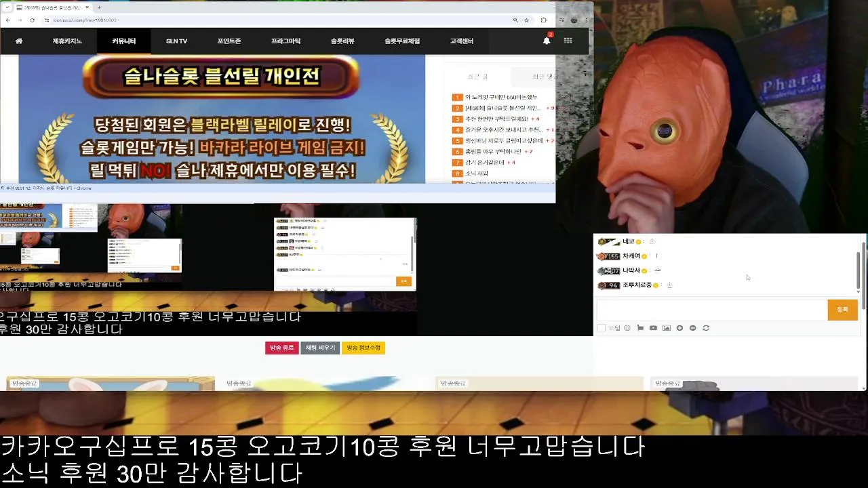Image resolution: width=868 pixels, height=488 pixels.
Task: Close the current Chrome tab
Action: point(87,7)
